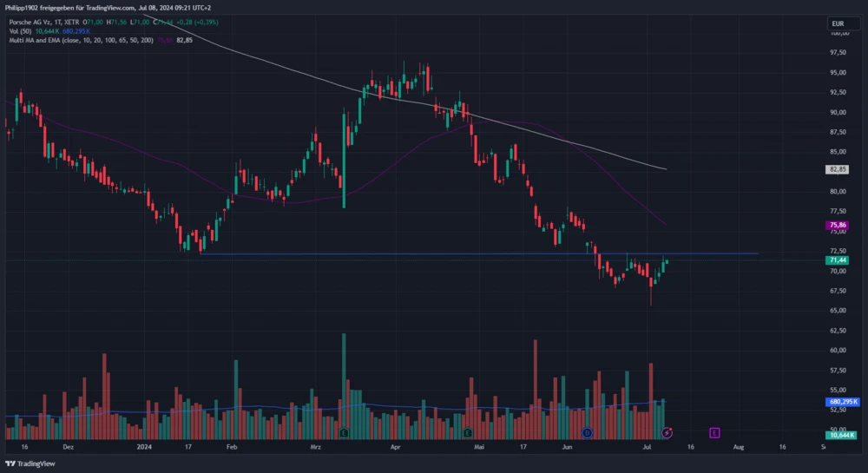Click the green earnings E marker near May

click(468, 431)
